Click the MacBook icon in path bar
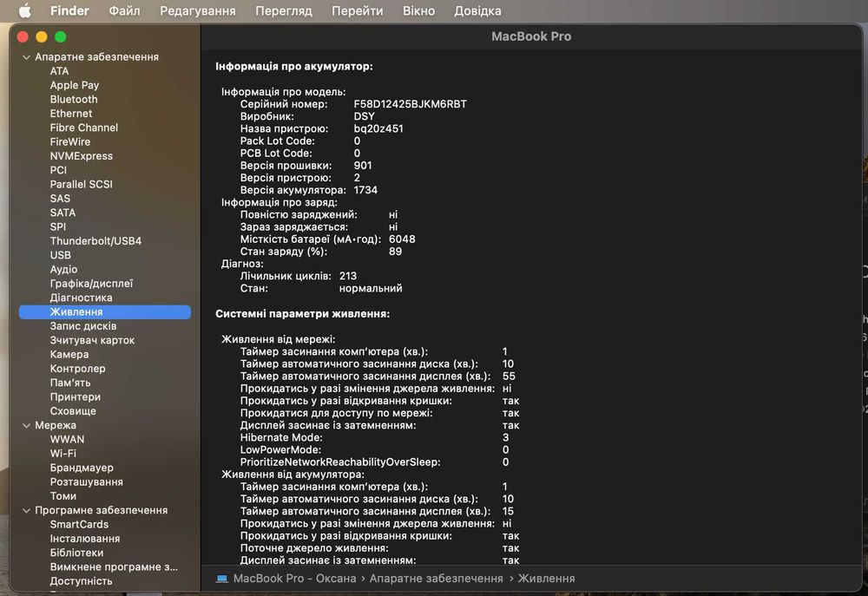This screenshot has width=868, height=596. pos(222,579)
